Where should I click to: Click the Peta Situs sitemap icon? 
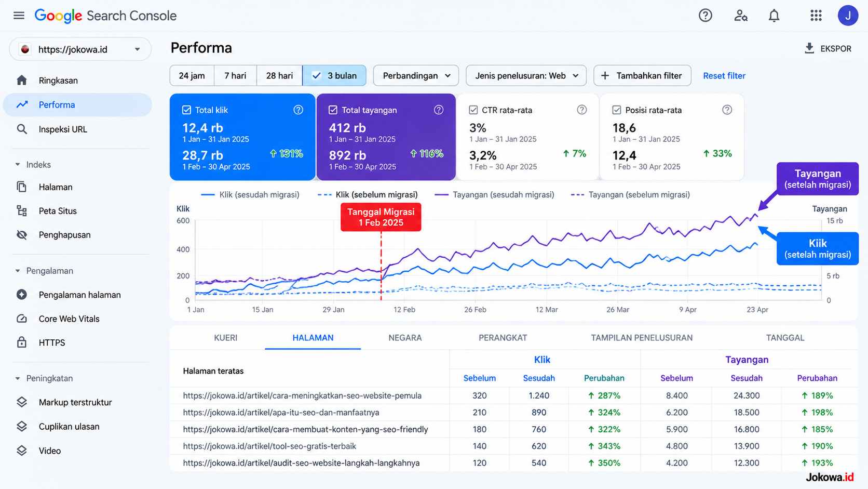[22, 210]
